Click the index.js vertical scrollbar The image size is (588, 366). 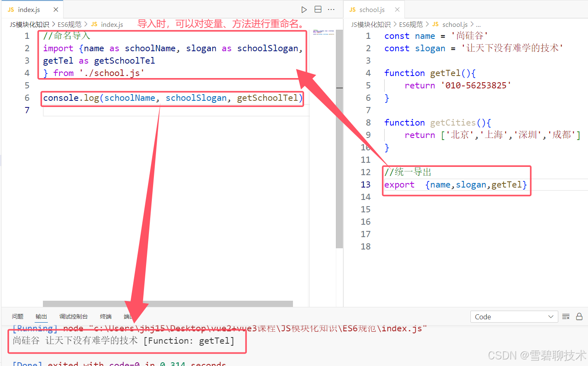point(339,139)
